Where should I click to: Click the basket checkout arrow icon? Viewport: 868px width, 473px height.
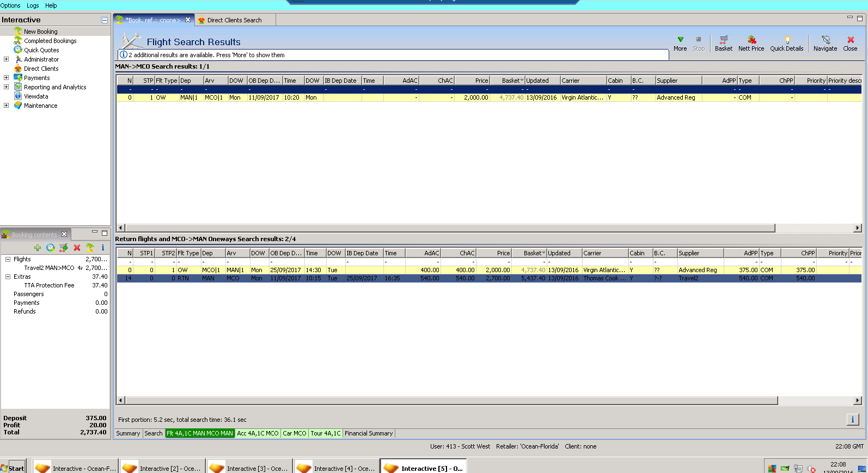click(x=64, y=248)
